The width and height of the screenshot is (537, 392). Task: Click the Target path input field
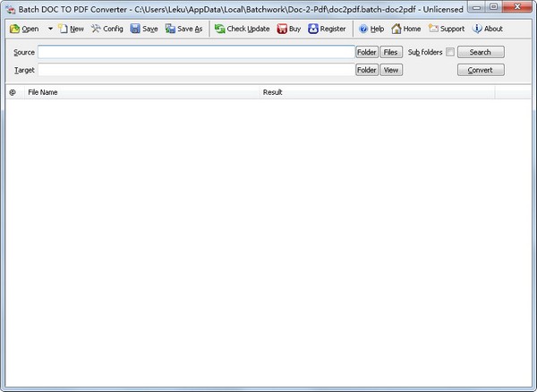(196, 70)
